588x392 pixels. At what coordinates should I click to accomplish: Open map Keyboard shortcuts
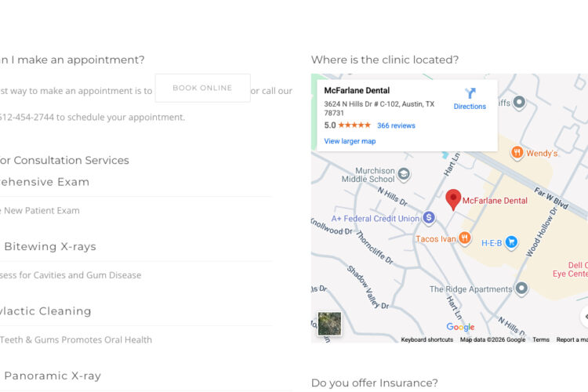click(426, 339)
